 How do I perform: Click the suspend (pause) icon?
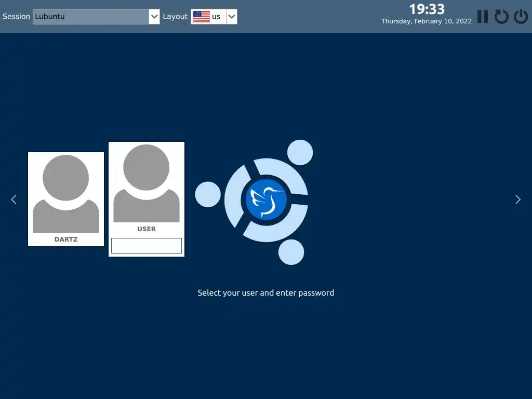coord(483,16)
